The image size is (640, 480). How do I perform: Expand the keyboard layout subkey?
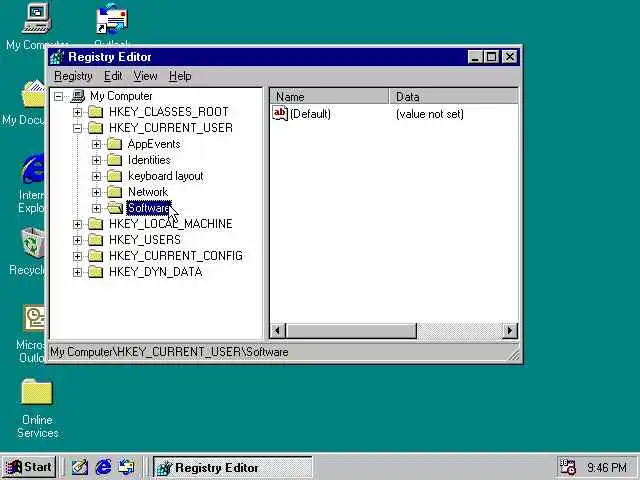[x=96, y=176]
